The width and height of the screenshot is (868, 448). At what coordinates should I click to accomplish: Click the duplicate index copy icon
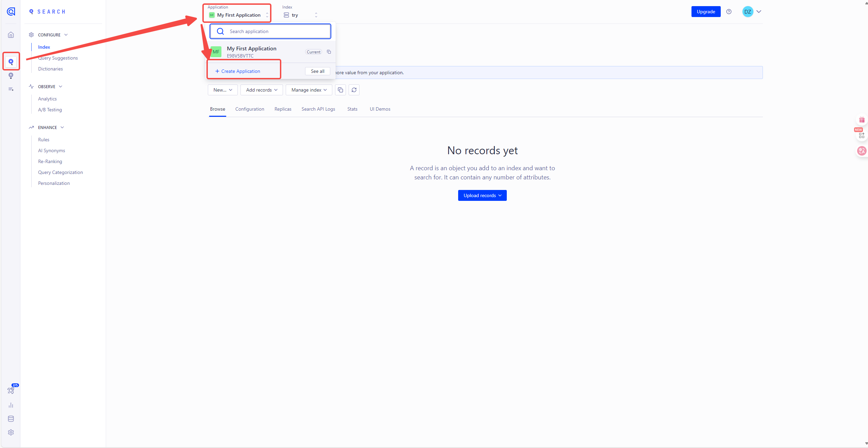(340, 90)
